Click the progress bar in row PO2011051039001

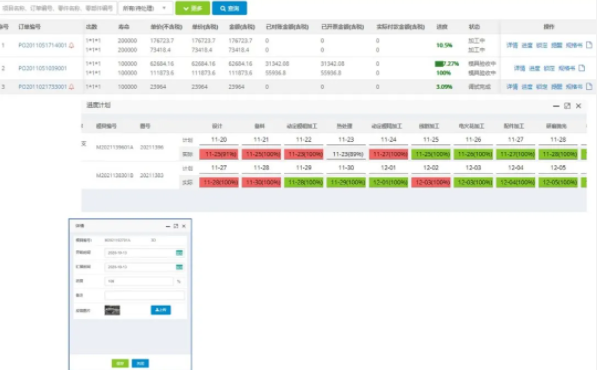(x=447, y=64)
